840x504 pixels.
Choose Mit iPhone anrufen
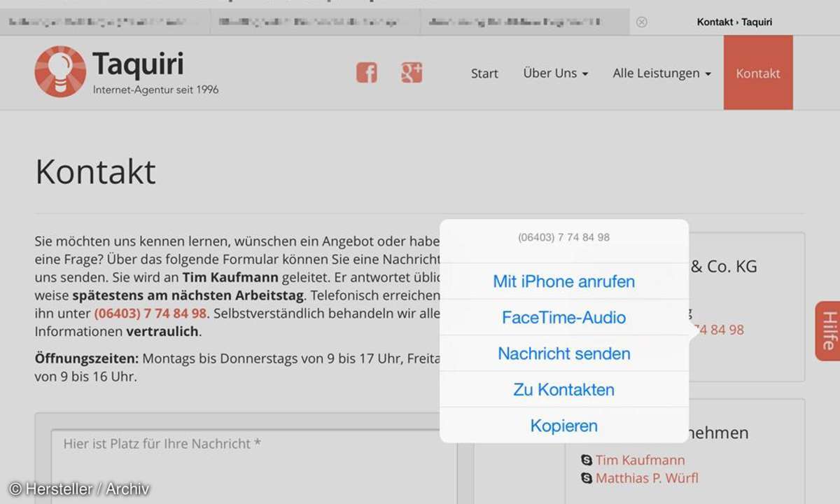pyautogui.click(x=564, y=281)
